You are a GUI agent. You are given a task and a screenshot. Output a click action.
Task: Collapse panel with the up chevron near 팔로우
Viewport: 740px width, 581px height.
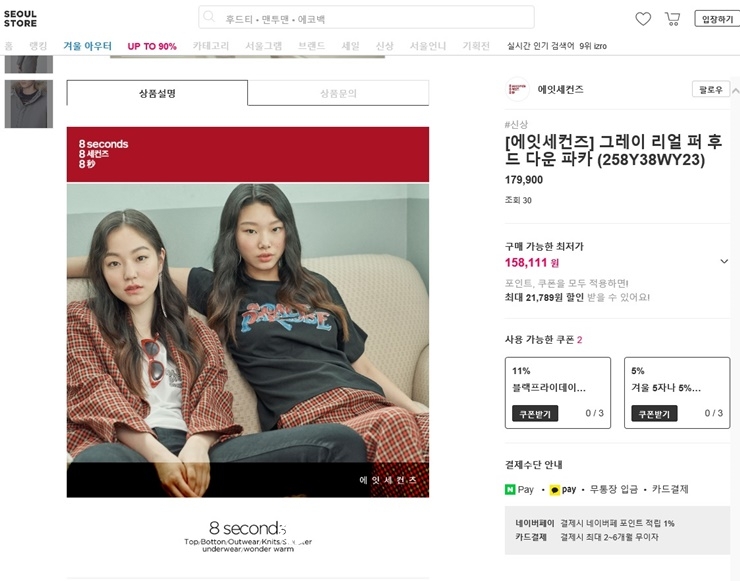(x=735, y=91)
